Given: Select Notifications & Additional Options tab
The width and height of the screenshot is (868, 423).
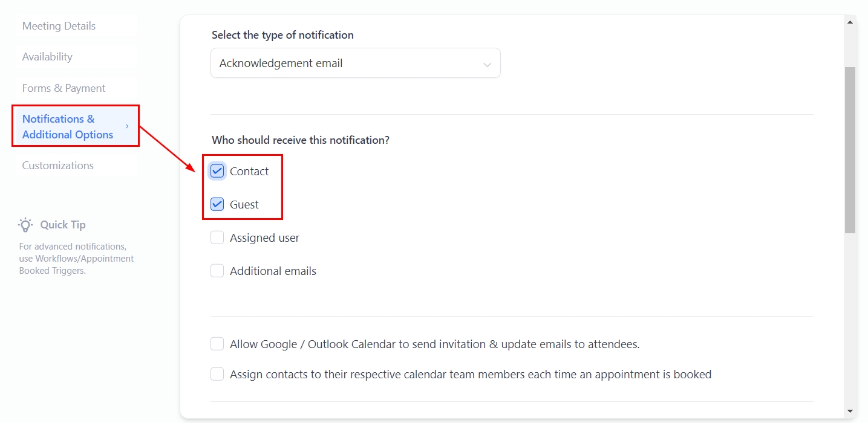Looking at the screenshot, I should (68, 126).
